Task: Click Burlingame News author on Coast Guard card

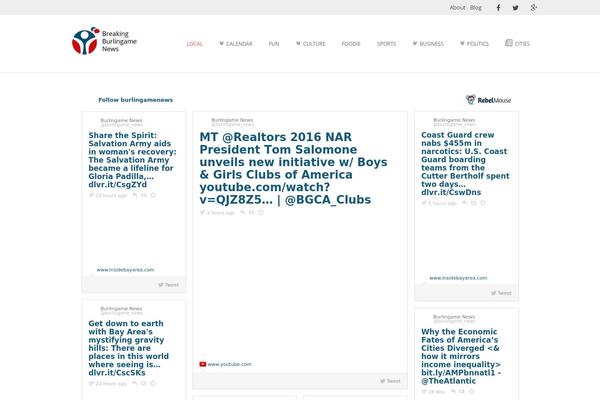Action: (x=454, y=120)
